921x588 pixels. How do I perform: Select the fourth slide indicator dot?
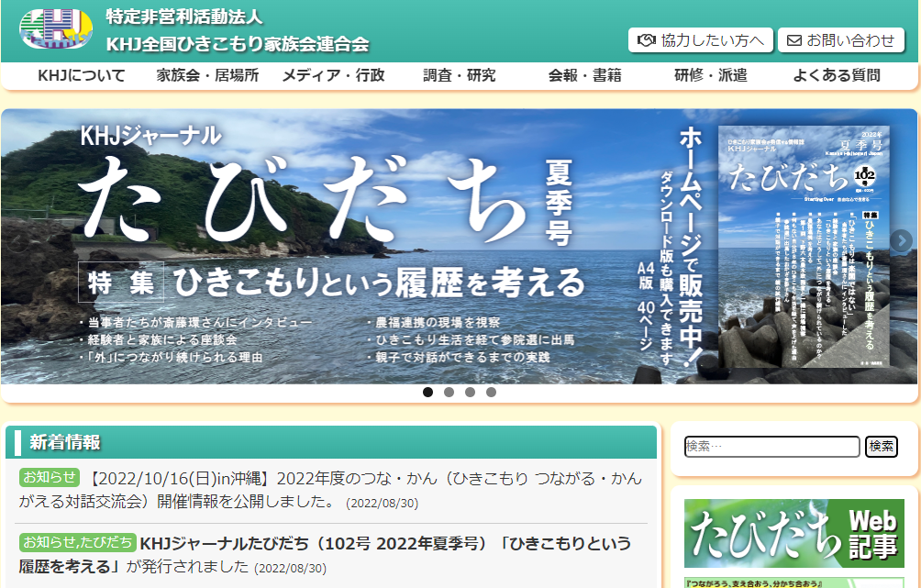[x=491, y=392]
